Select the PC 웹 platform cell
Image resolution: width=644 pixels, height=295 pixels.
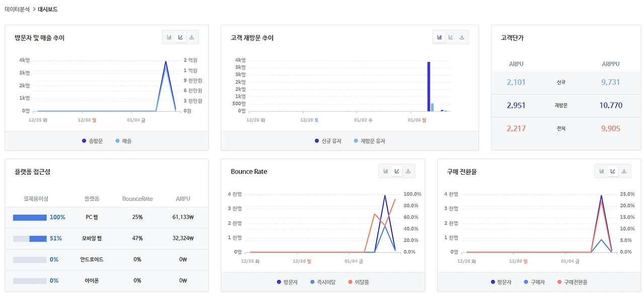92,217
